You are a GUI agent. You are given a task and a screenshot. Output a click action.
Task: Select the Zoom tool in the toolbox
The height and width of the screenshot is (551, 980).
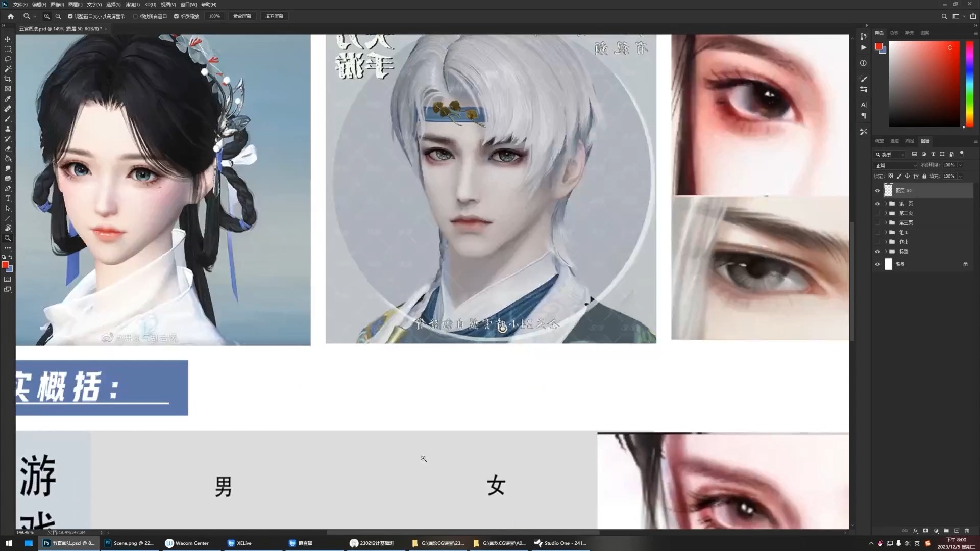tap(8, 238)
